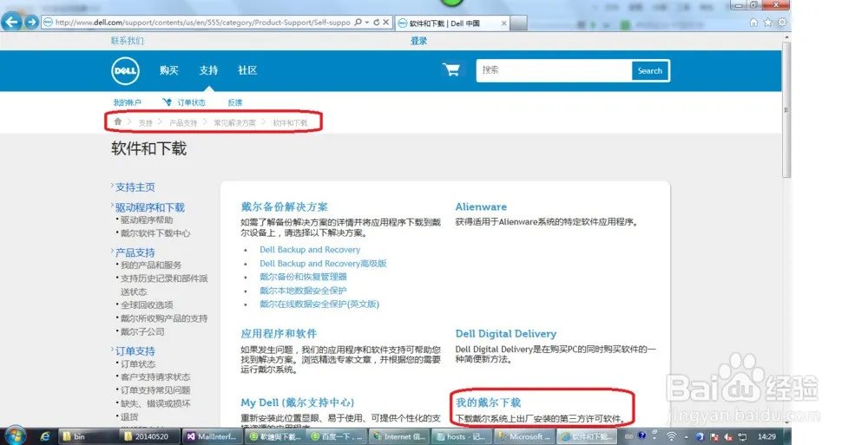Close the '软件和下载 | Dell 中国' tab
The height and width of the screenshot is (445, 868).
[503, 23]
